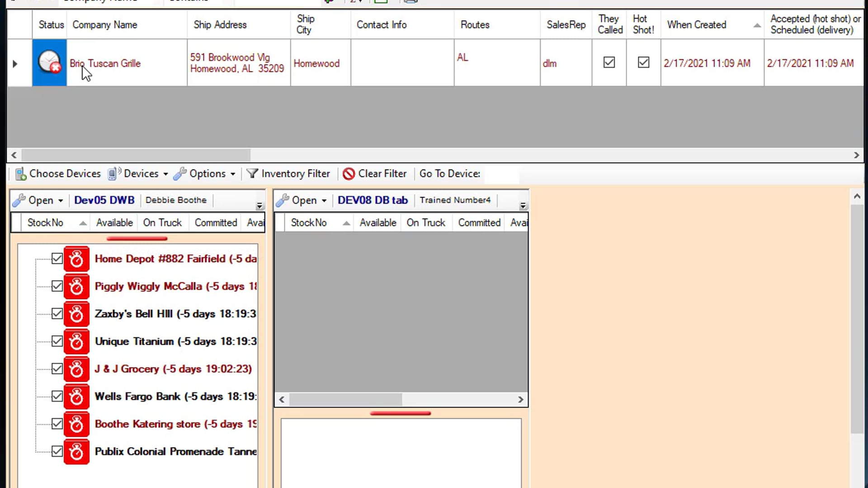Sort by StockNo column in Dev05 DWB panel
Screen dimensions: 868x488
[x=55, y=223]
